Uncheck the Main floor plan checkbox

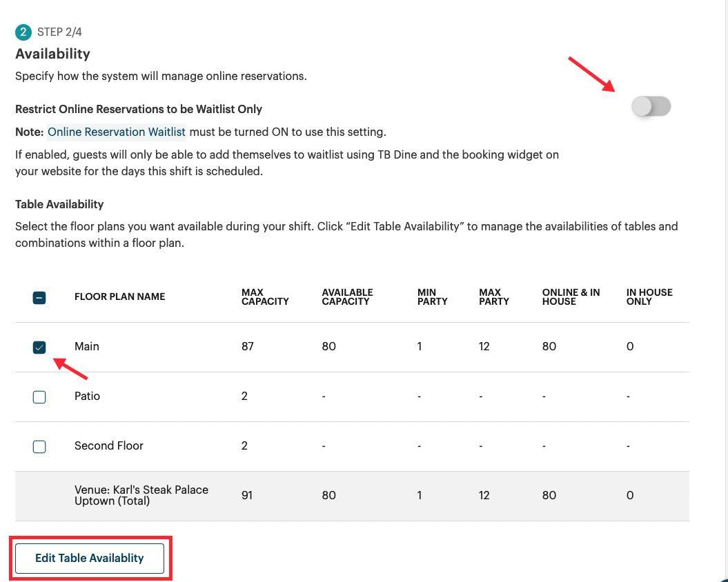click(x=39, y=346)
